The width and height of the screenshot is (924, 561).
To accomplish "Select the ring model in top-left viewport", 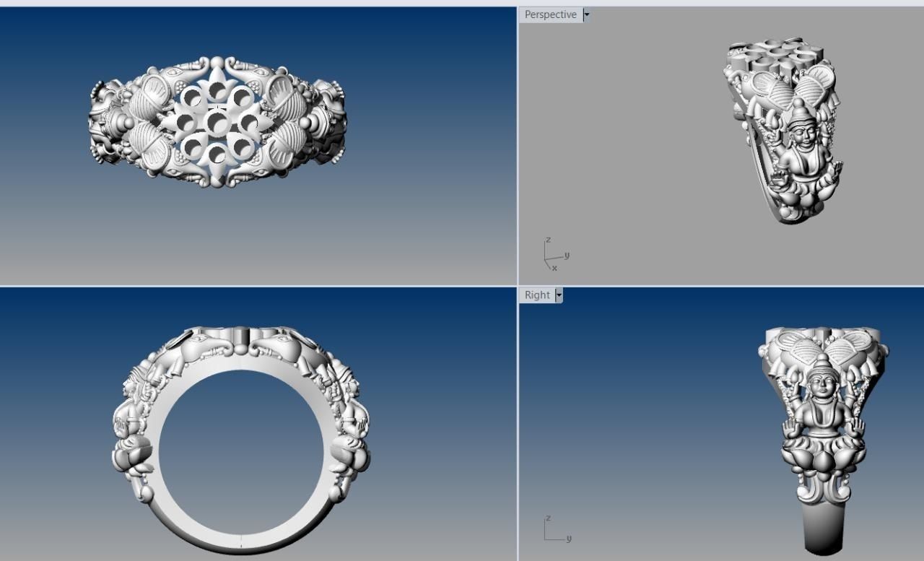I will click(217, 121).
